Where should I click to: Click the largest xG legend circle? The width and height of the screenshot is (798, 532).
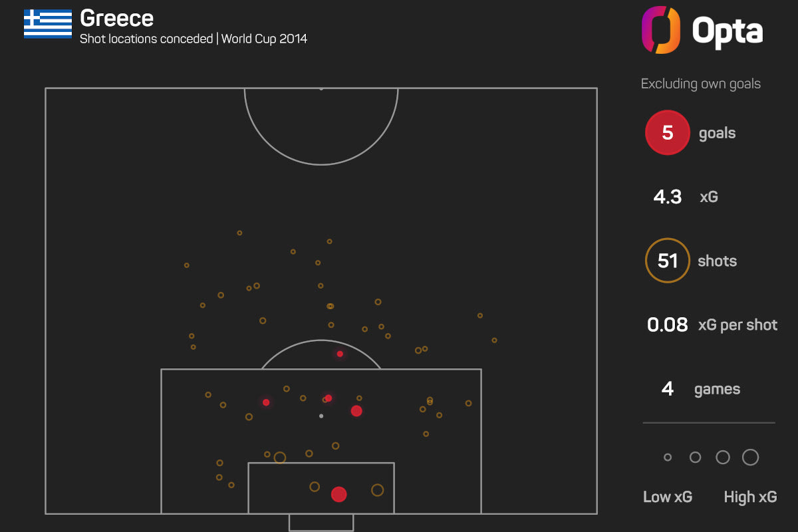click(750, 458)
